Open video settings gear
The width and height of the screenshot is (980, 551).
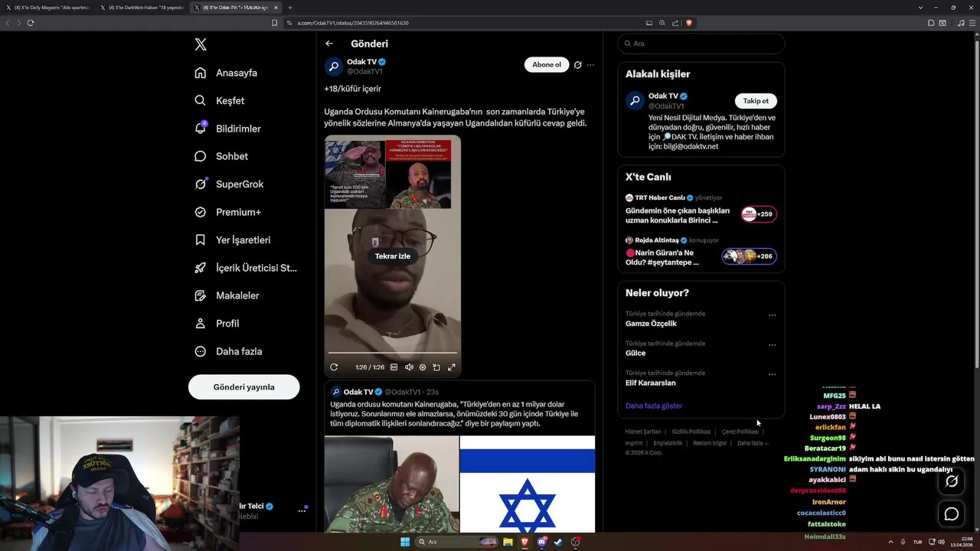click(x=423, y=367)
